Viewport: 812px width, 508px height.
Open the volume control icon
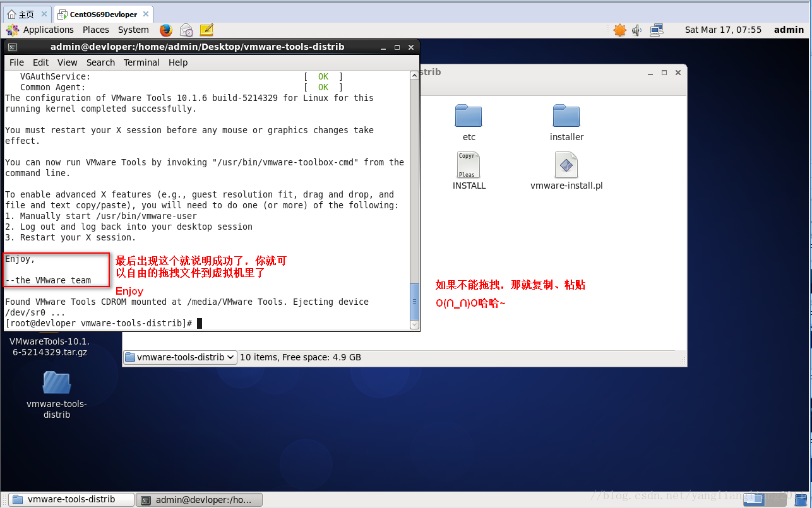click(637, 30)
